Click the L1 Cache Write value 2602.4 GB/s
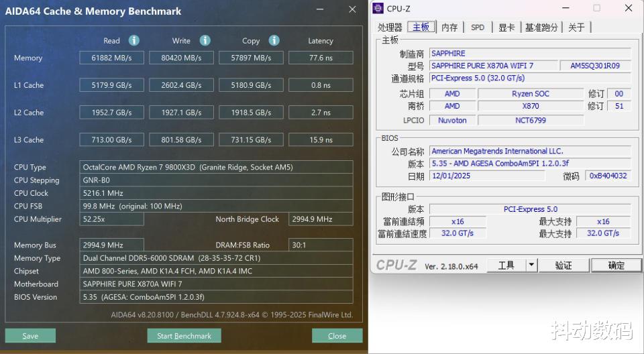This screenshot has width=644, height=354. [181, 85]
